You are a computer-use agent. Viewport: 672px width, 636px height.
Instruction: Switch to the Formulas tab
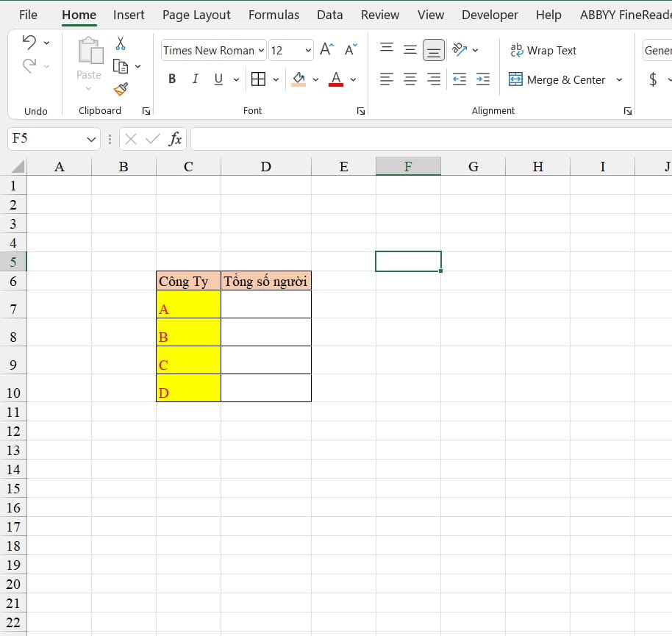pos(274,15)
